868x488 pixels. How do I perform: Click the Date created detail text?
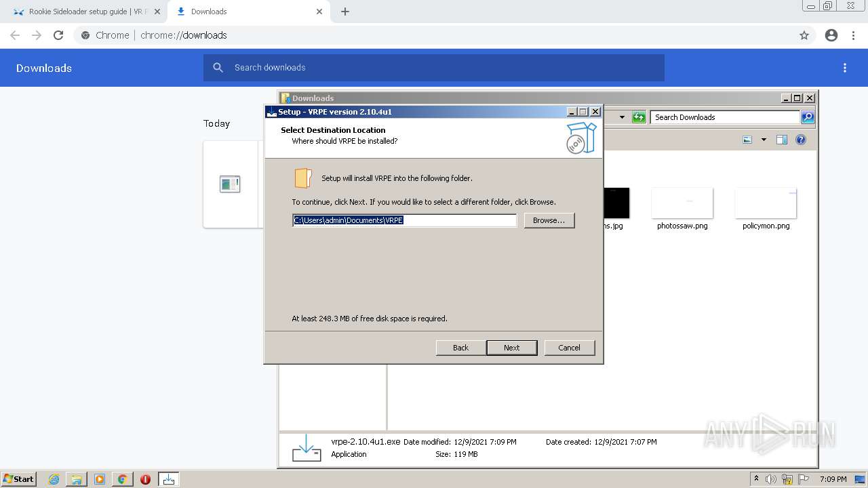point(601,442)
